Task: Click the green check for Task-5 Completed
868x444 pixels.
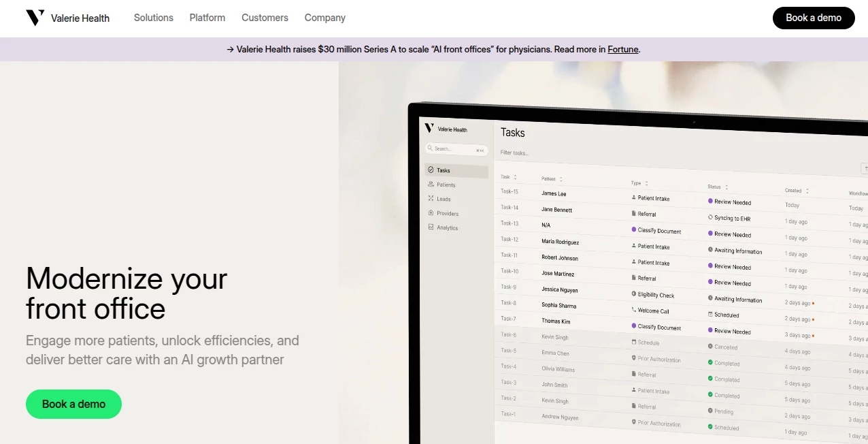Action: 710,362
